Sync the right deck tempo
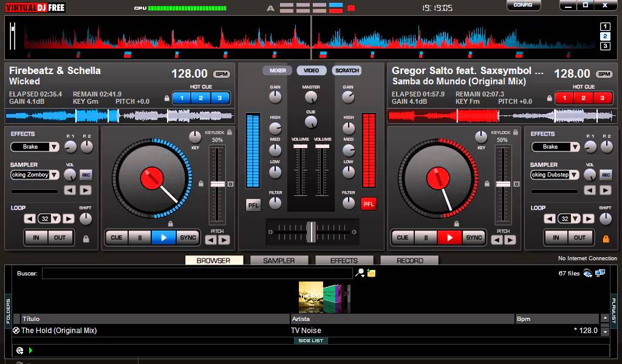The width and height of the screenshot is (622, 364). point(474,238)
